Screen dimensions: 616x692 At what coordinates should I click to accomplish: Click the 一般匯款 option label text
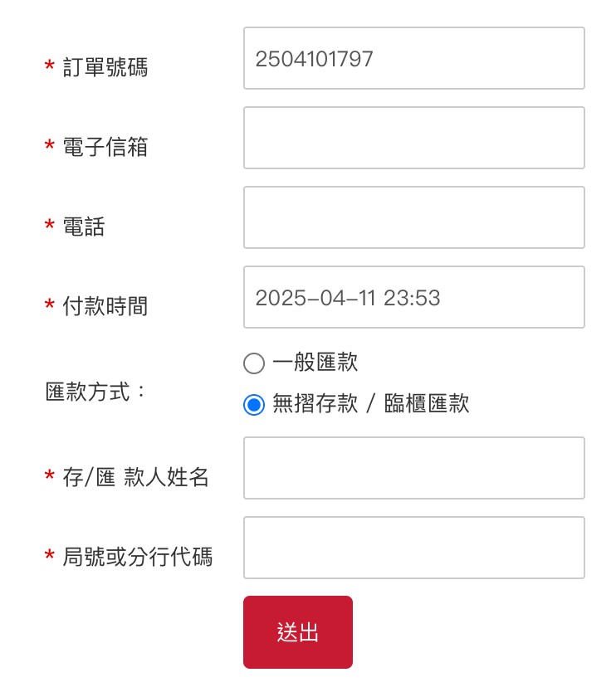(315, 363)
